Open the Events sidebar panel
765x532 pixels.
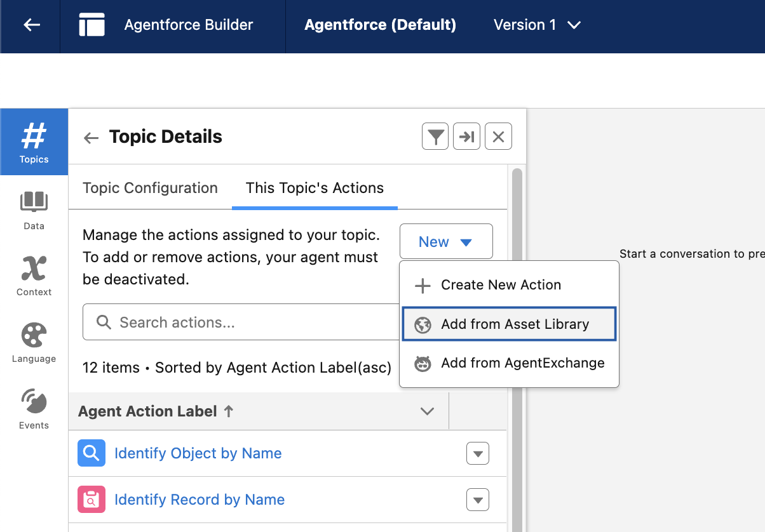[x=34, y=409]
